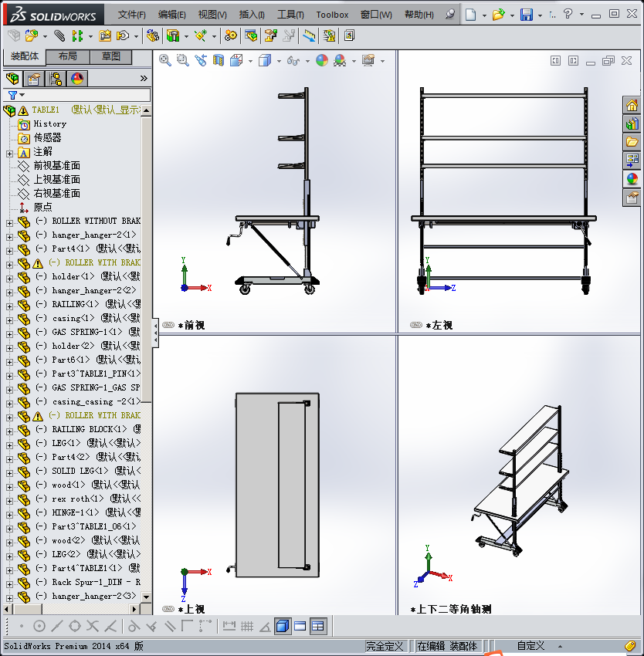Expand the casing<1> component node
Image resolution: width=644 pixels, height=656 pixels.
click(x=9, y=320)
